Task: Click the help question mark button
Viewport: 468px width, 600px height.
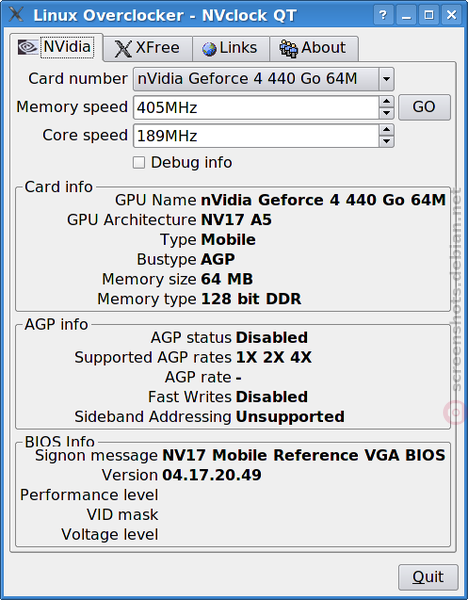Action: coord(383,15)
